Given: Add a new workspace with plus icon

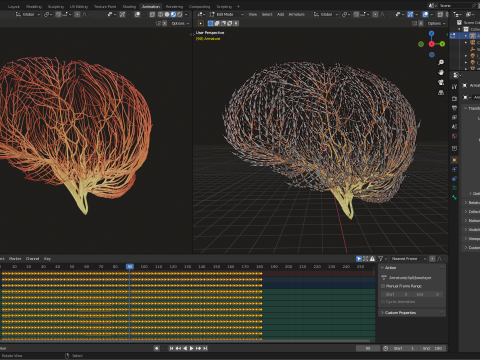Looking at the screenshot, I should point(238,6).
